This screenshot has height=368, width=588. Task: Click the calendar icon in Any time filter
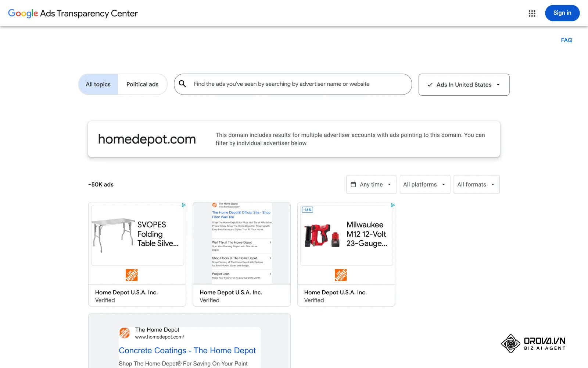click(353, 184)
